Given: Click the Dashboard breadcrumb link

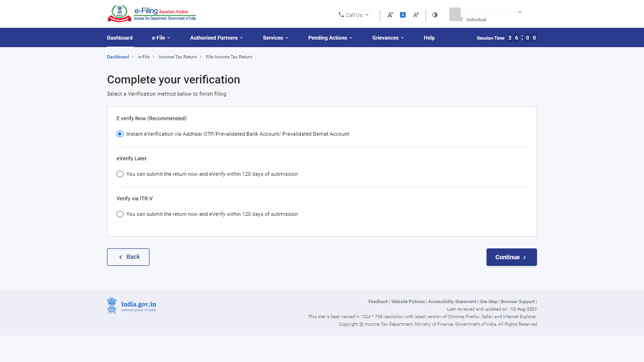Looking at the screenshot, I should coord(118,57).
